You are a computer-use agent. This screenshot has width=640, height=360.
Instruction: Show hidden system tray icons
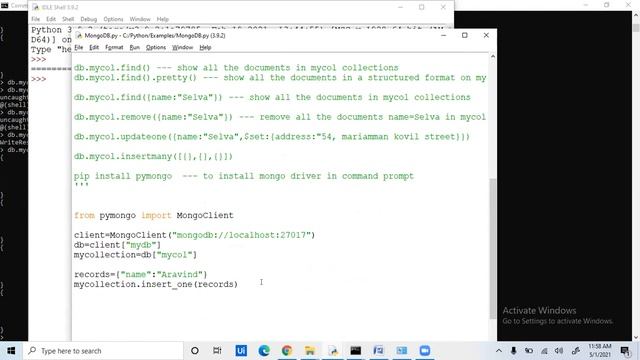(x=499, y=351)
